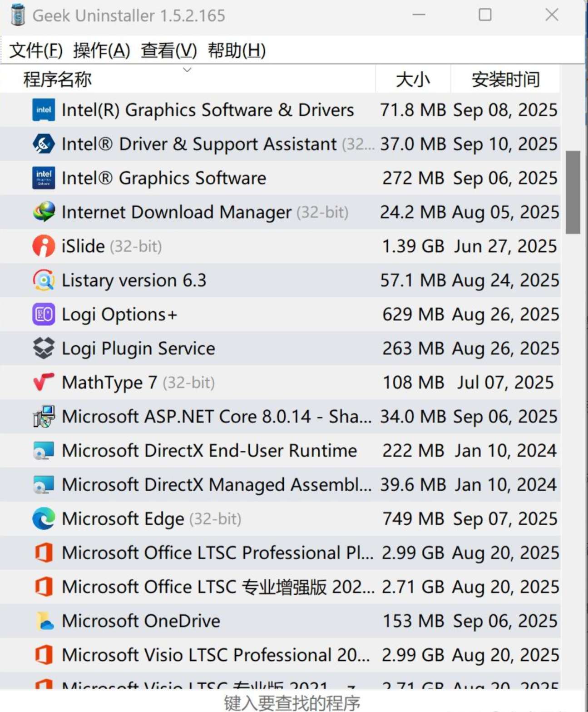The width and height of the screenshot is (588, 712).
Task: Sort by 安装时间 column header
Action: coord(505,80)
